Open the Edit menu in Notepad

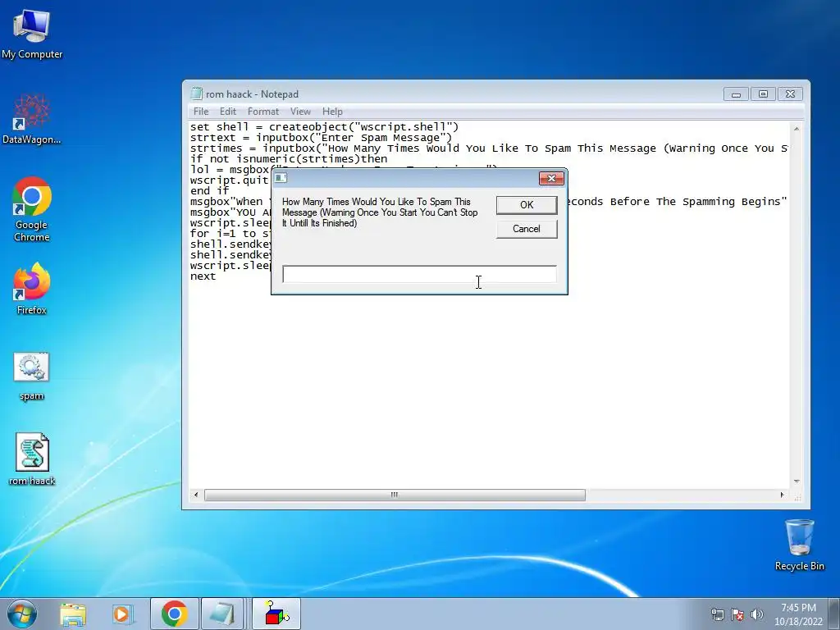tap(228, 112)
